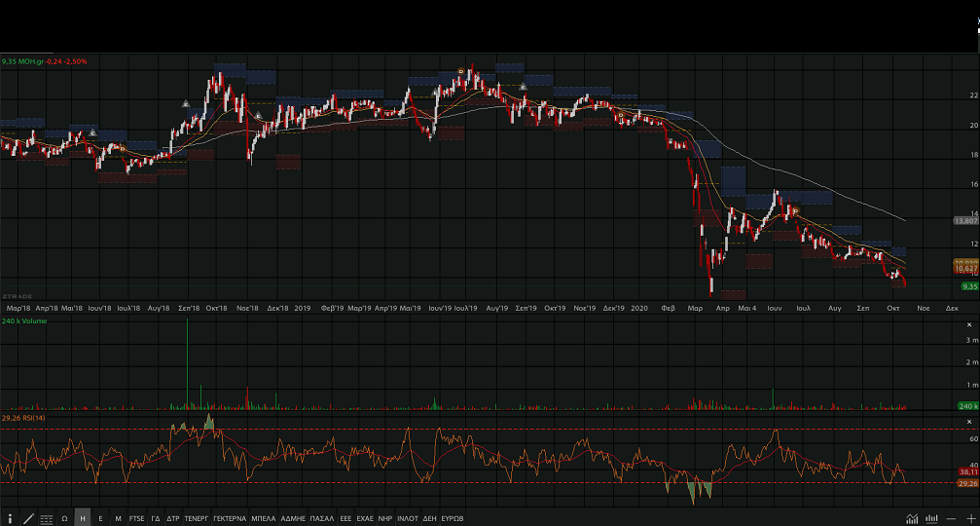
Task: Select the Ω (hourly) timeframe
Action: (64, 518)
